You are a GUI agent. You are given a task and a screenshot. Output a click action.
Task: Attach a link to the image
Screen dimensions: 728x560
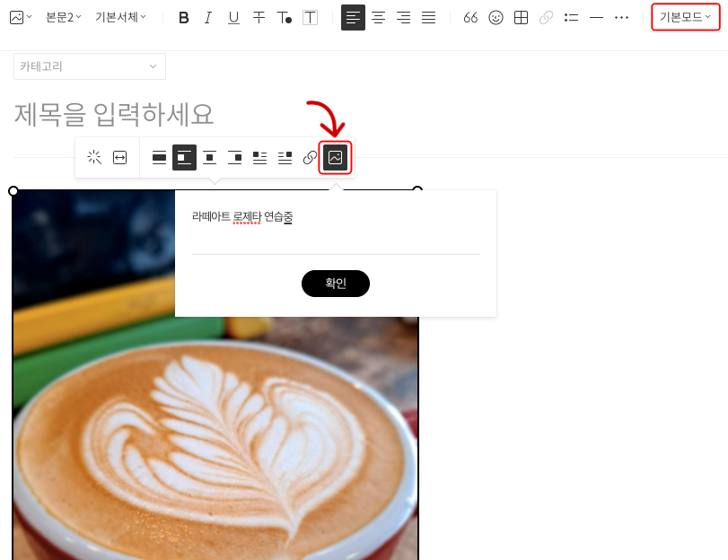[x=310, y=156]
